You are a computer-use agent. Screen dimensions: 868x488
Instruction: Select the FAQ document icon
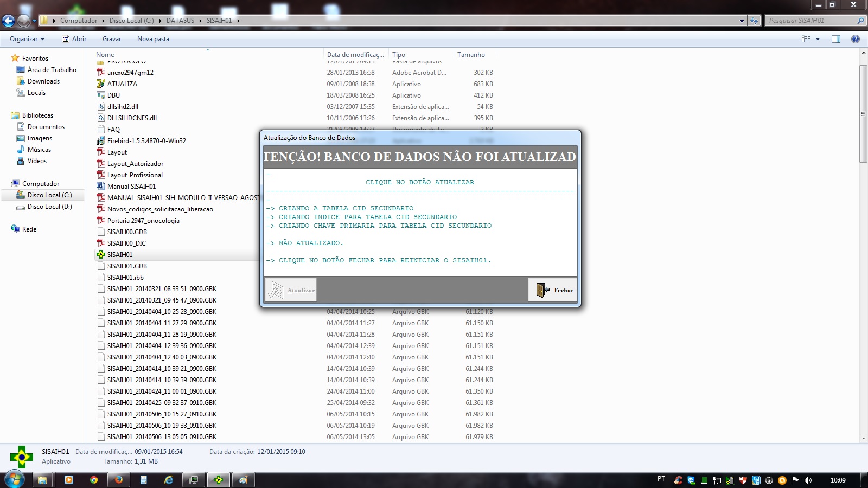(101, 129)
